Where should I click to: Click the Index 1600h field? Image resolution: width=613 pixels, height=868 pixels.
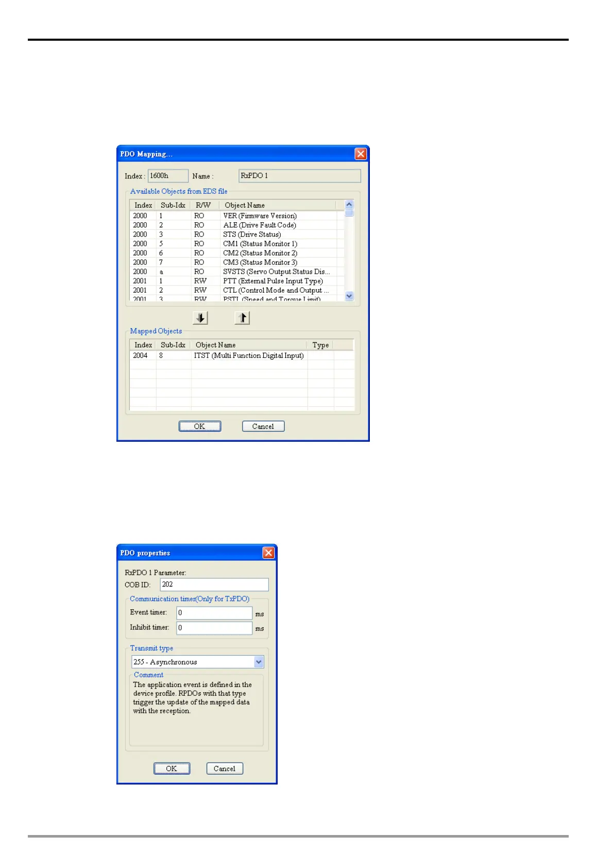(168, 176)
